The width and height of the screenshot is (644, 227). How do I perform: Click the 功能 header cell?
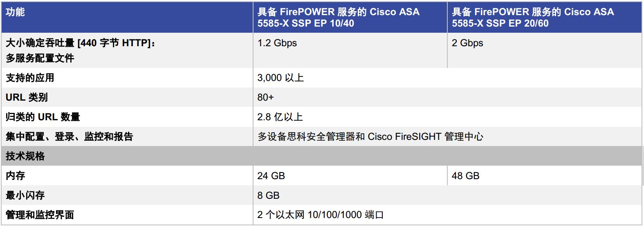coord(127,18)
